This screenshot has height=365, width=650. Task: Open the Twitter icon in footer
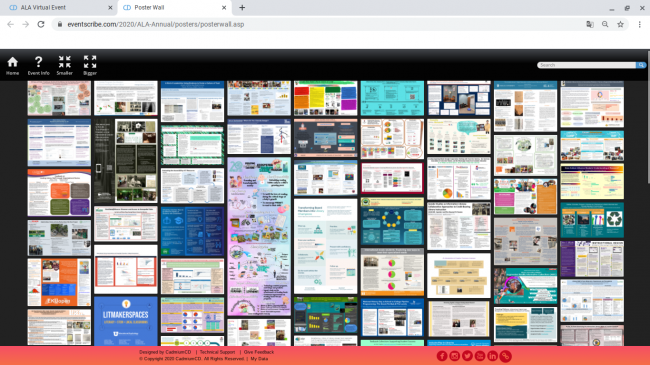467,356
